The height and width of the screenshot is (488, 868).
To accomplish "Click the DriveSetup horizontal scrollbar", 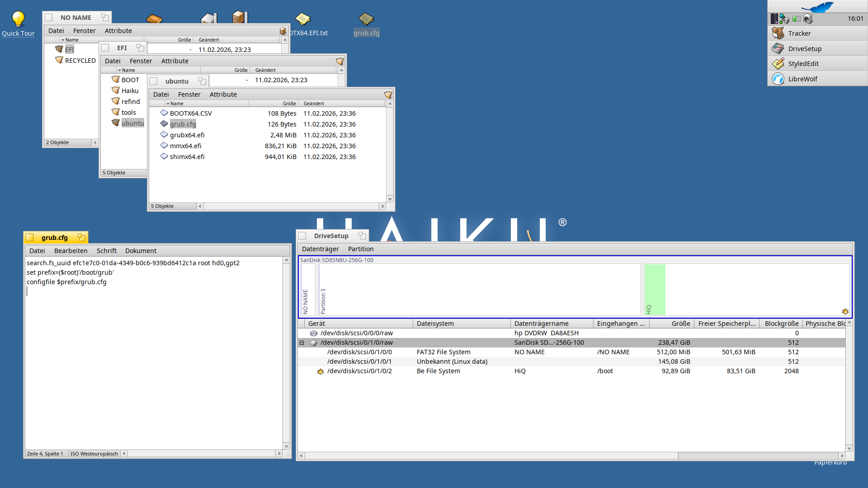I will (491, 456).
